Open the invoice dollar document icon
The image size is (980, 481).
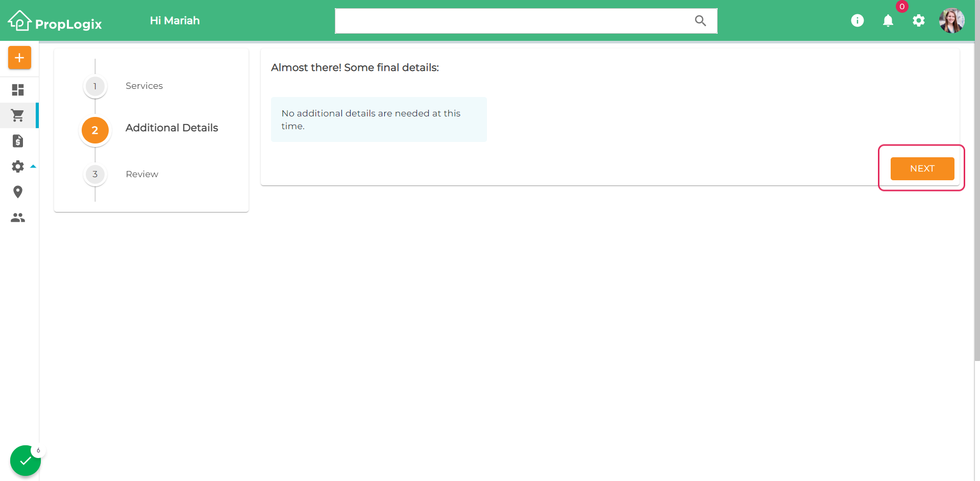point(18,141)
